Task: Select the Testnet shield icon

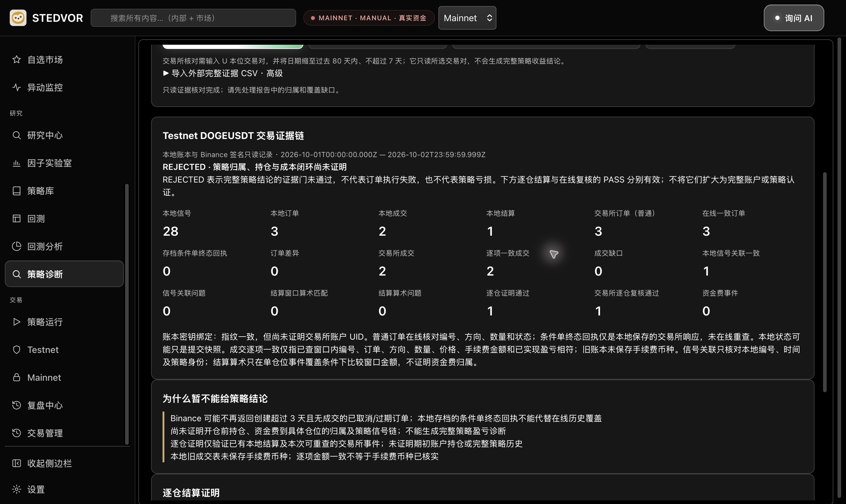Action: coord(16,350)
